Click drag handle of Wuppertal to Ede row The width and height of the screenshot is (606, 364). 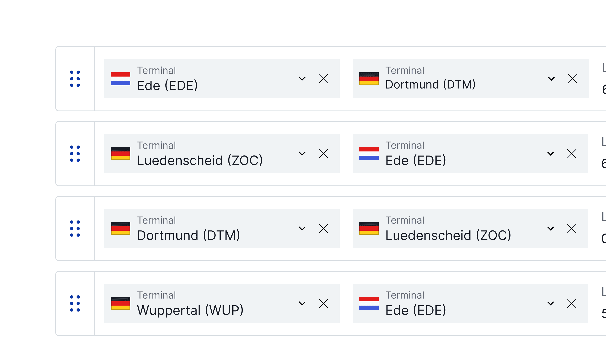click(x=75, y=303)
